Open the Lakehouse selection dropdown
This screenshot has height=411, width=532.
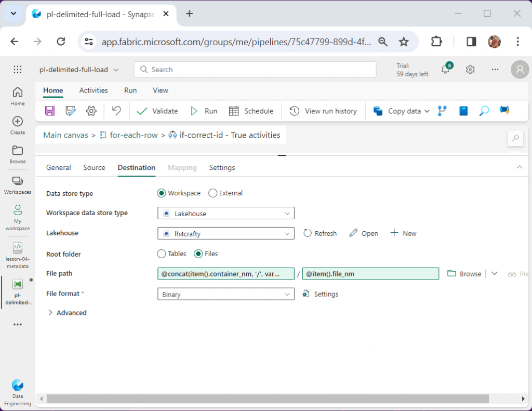225,233
